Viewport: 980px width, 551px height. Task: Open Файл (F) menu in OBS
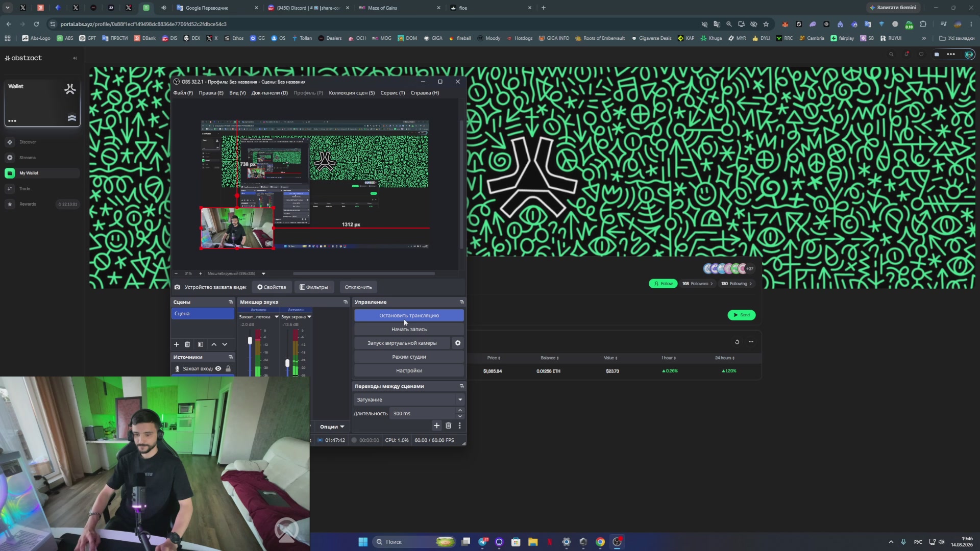pyautogui.click(x=183, y=93)
